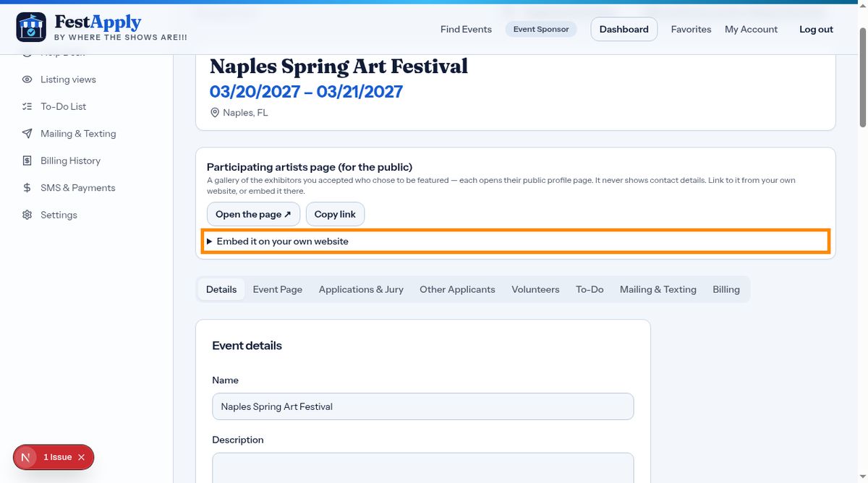The height and width of the screenshot is (483, 868).
Task: Click the Naples Spring Art Festival heading
Action: [x=339, y=67]
